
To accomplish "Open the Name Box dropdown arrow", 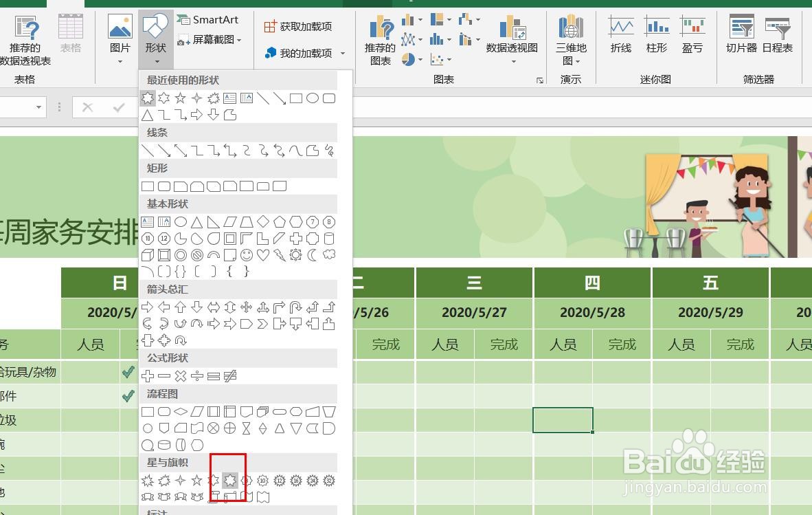I will (39, 107).
